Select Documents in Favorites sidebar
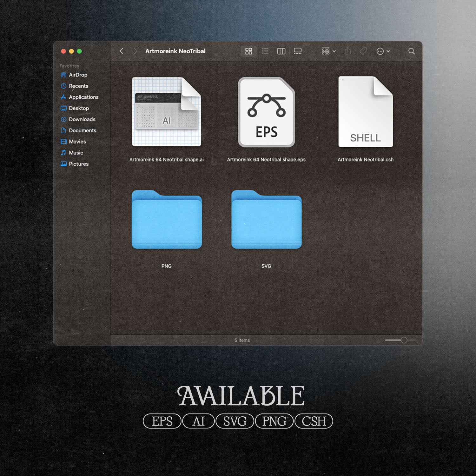 82,130
